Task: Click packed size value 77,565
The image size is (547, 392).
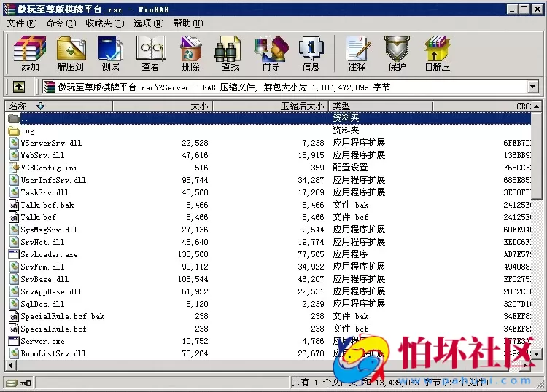Action: pyautogui.click(x=311, y=255)
